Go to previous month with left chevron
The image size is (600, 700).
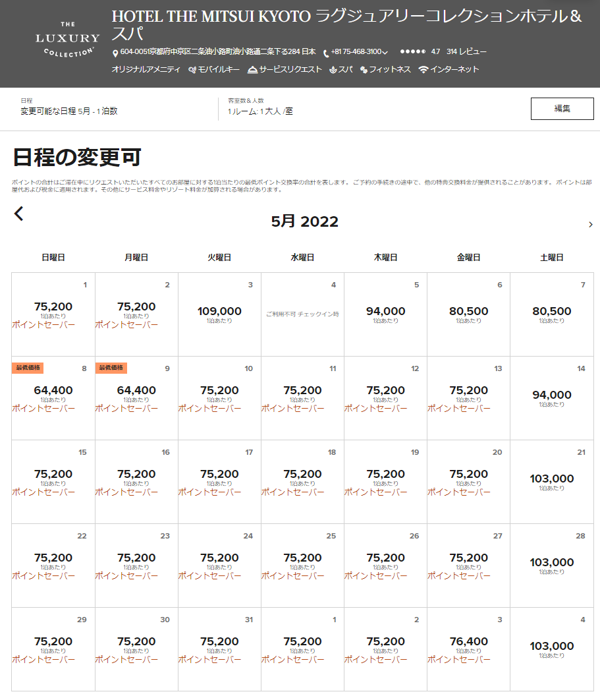coord(19,214)
